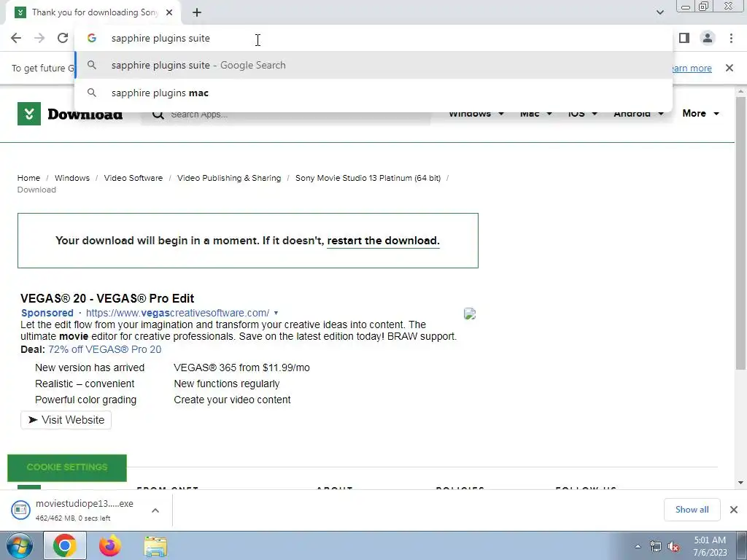Open the Video Software breadcrumb
Screen dimensions: 747x560
(x=133, y=178)
